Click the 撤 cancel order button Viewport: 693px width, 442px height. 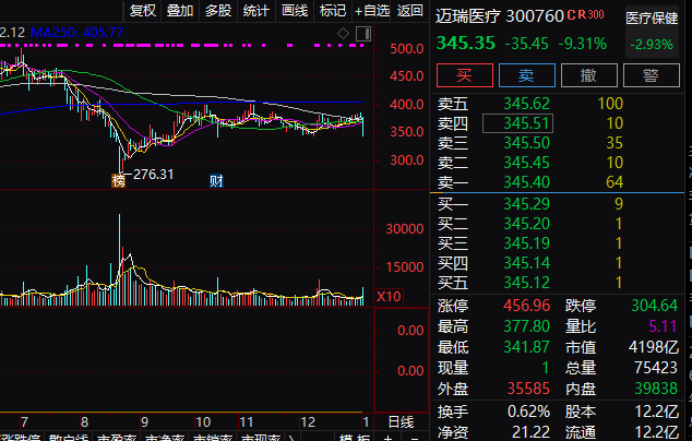589,75
